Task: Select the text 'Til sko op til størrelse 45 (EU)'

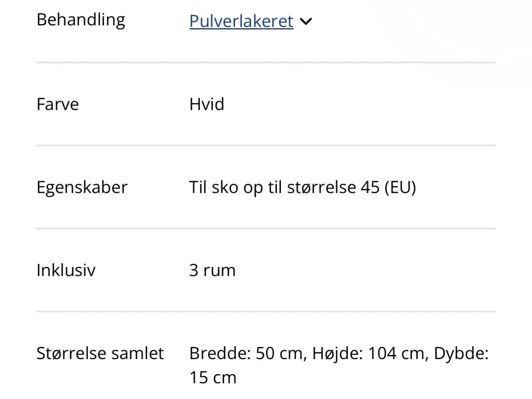Action: tap(303, 187)
